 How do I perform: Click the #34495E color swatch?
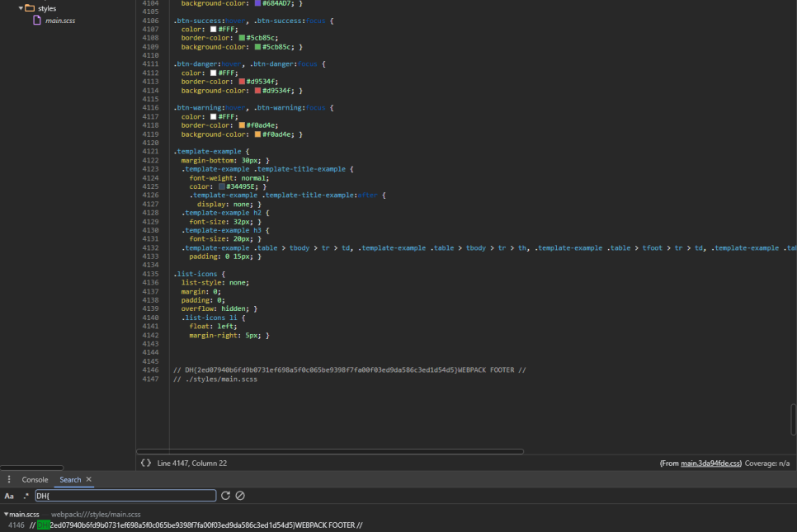pos(222,186)
